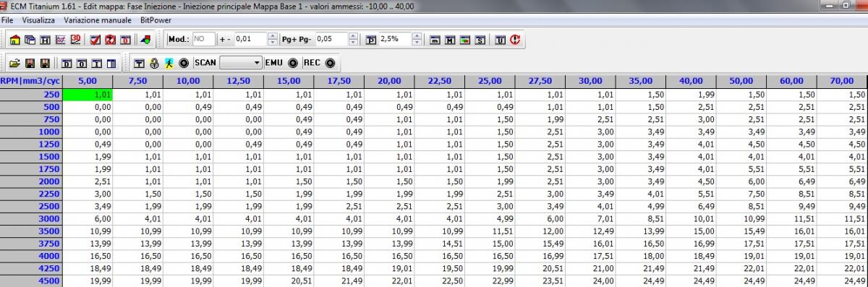Click the 'RPM|mm3/cyc' corner header
This screenshot has height=287, width=868.
pos(31,82)
